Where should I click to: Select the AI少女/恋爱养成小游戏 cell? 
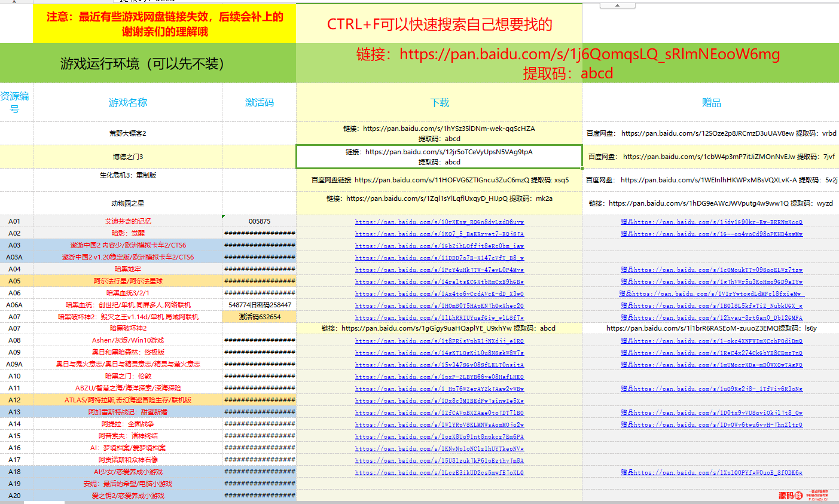click(127, 472)
